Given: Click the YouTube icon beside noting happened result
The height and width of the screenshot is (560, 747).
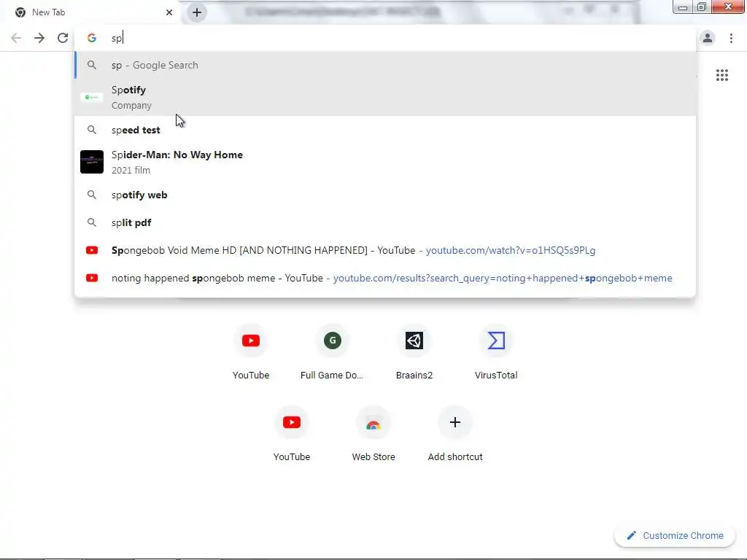Looking at the screenshot, I should click(x=91, y=278).
